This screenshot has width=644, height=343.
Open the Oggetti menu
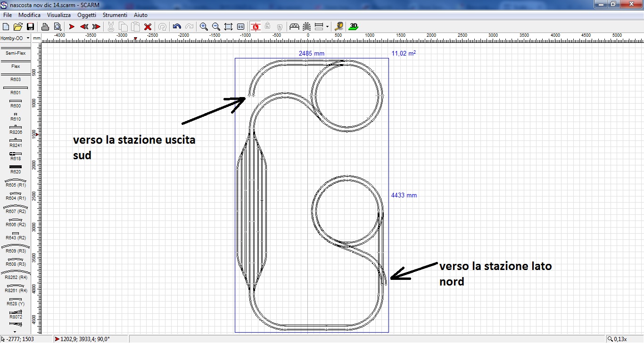point(87,15)
